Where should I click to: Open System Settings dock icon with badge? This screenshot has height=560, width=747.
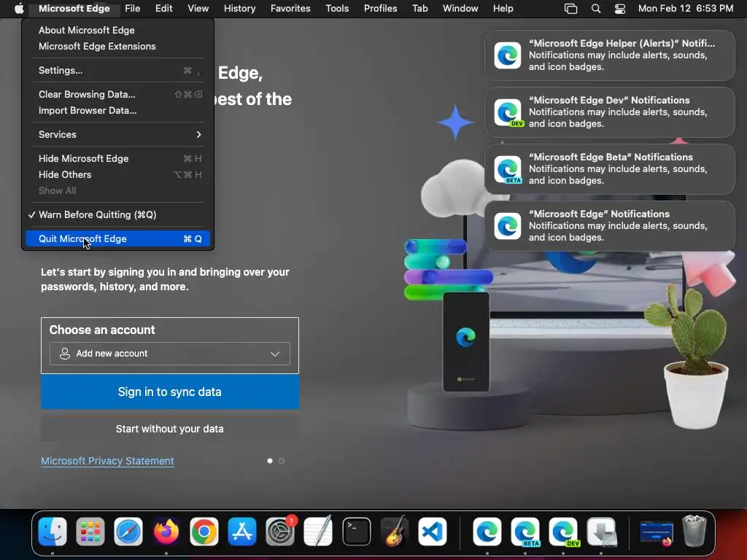pyautogui.click(x=280, y=531)
